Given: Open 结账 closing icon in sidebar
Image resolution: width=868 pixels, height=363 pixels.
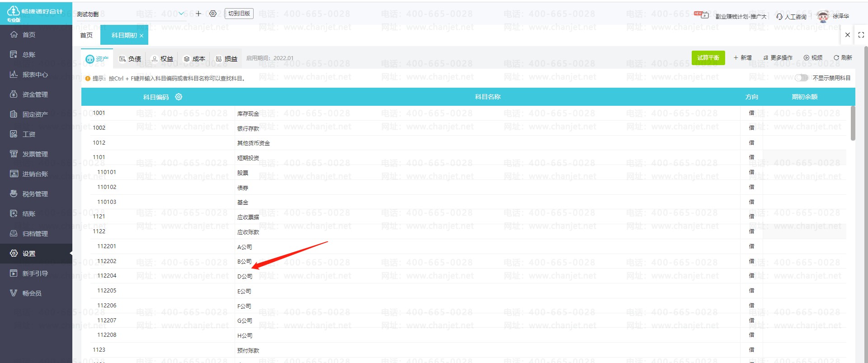Looking at the screenshot, I should (14, 214).
